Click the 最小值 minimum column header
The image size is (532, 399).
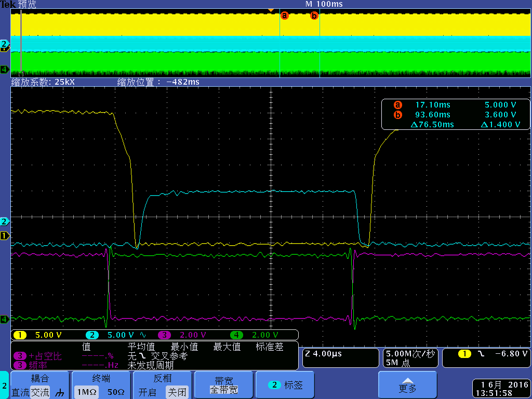(x=184, y=347)
